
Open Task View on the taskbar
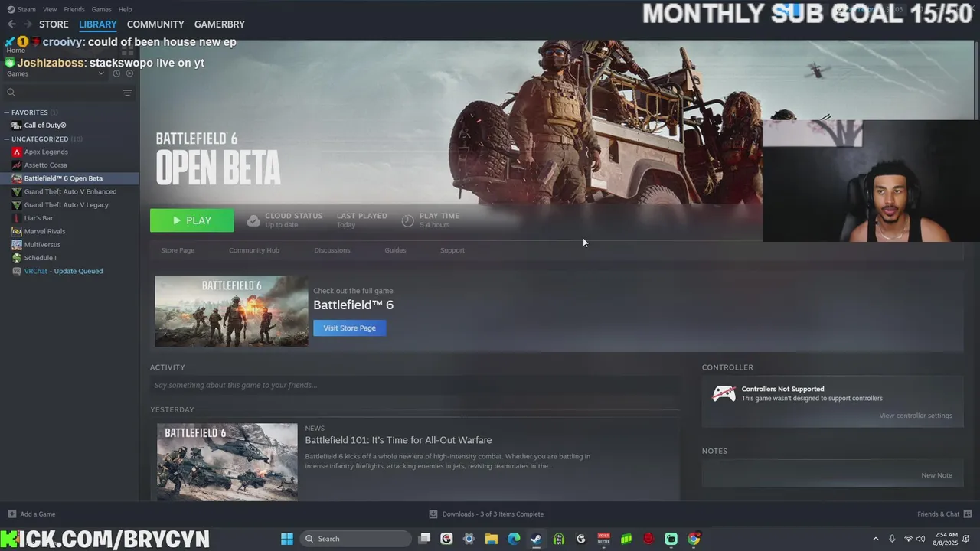coord(425,539)
